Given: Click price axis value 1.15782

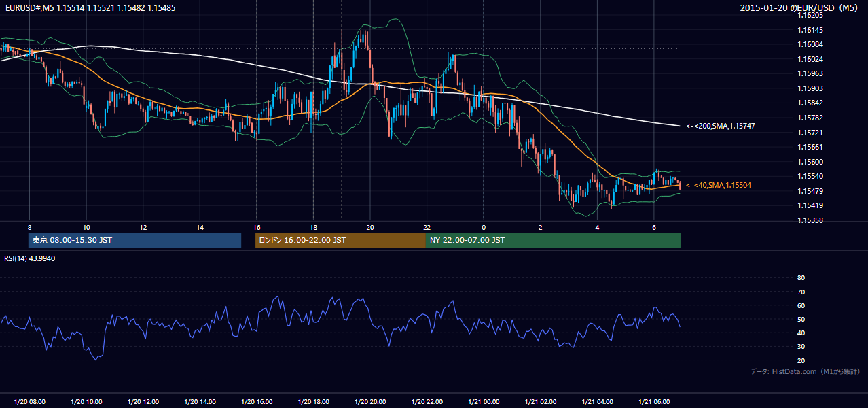Looking at the screenshot, I should [810, 118].
